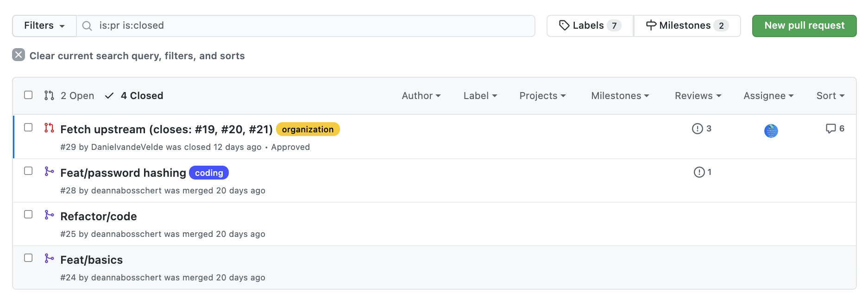This screenshot has width=868, height=298.
Task: Click the search magnifier icon in the filter bar
Action: (87, 26)
